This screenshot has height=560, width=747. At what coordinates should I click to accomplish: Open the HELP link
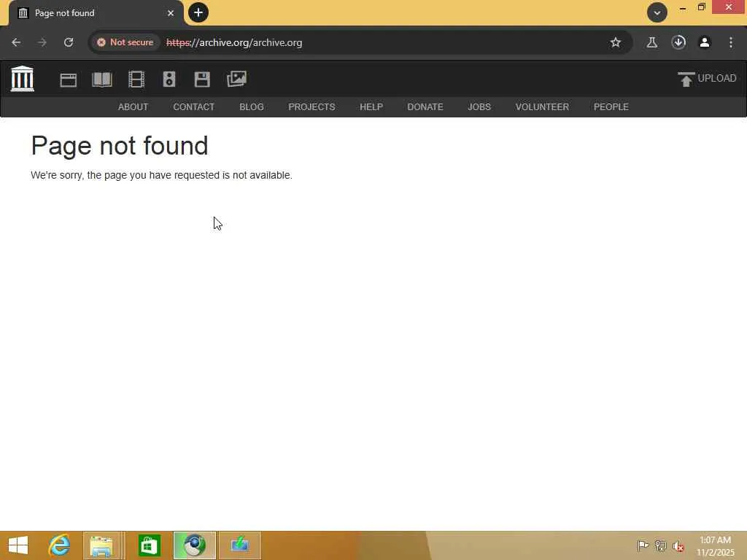(371, 107)
